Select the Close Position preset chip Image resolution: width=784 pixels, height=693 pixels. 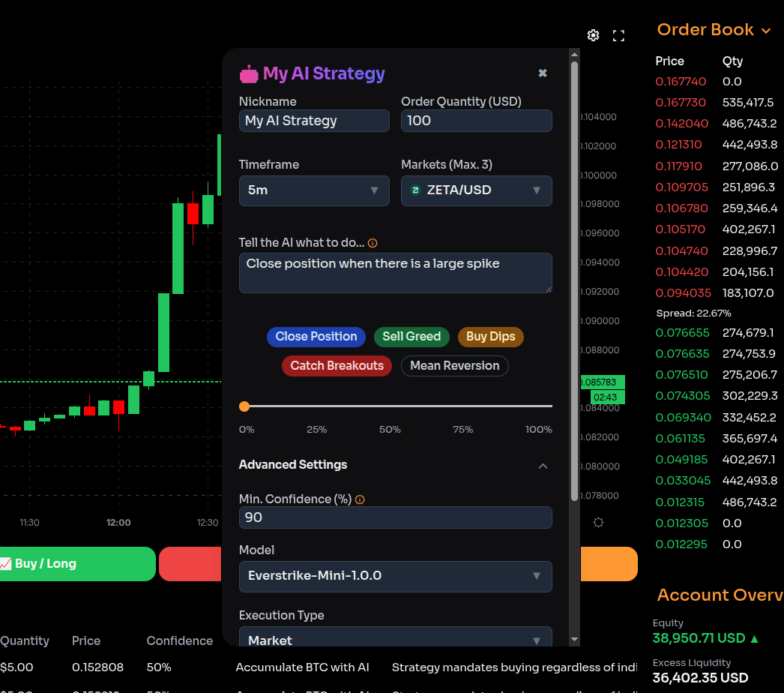click(x=316, y=337)
